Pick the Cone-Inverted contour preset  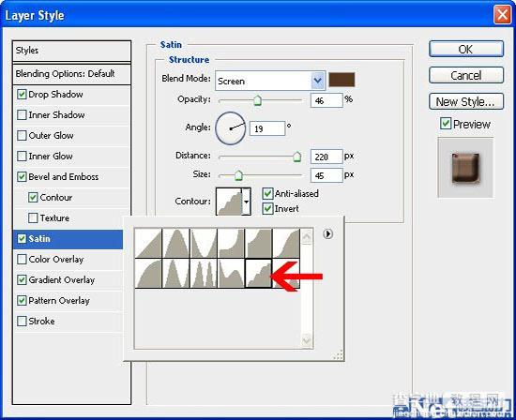tap(204, 244)
